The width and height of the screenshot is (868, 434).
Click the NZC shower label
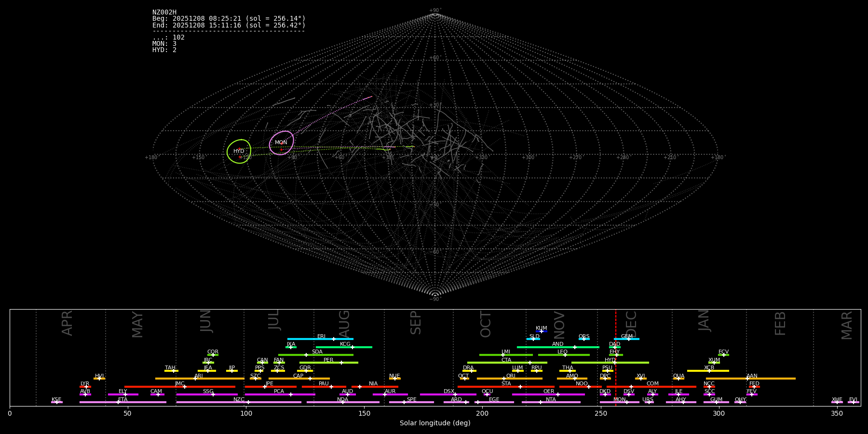pos(239,400)
